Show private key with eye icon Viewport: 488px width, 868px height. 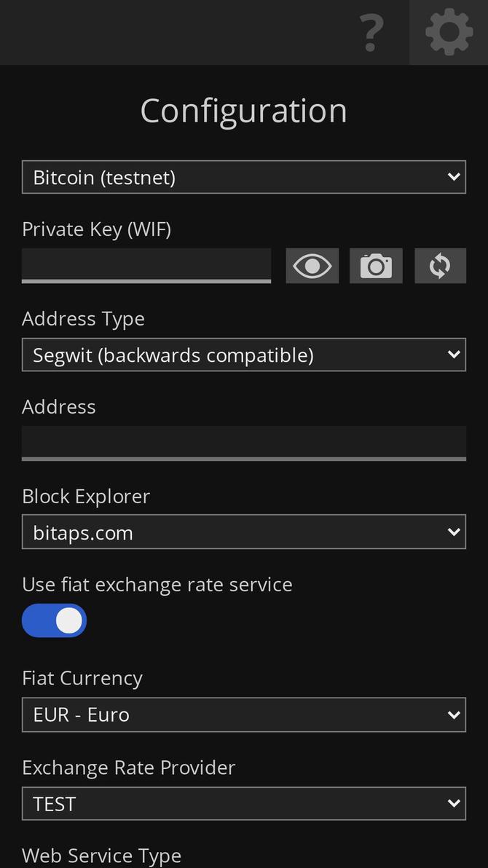312,266
